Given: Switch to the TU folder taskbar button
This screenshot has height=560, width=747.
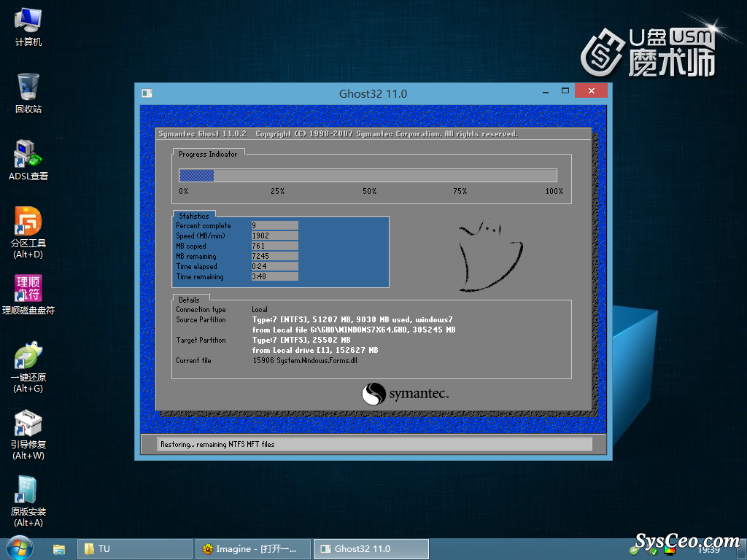Looking at the screenshot, I should (x=135, y=549).
